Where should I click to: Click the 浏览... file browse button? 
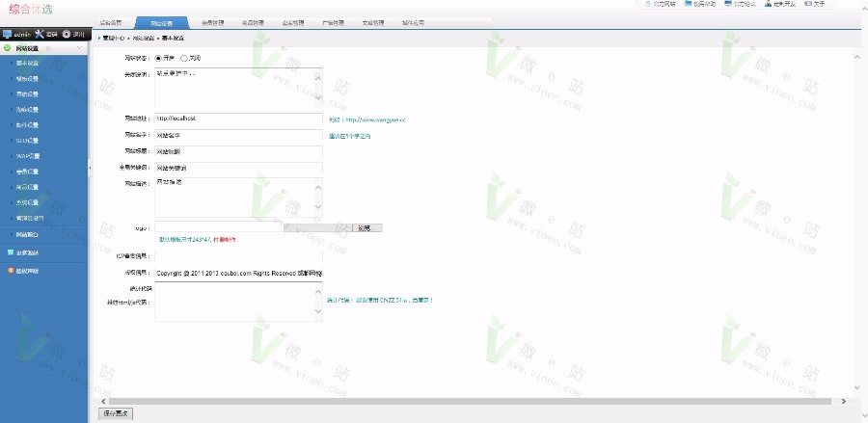click(367, 227)
